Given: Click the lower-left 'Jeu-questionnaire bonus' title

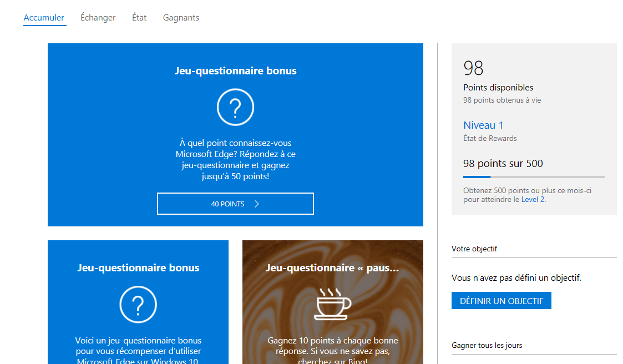Looking at the screenshot, I should coord(138,268).
